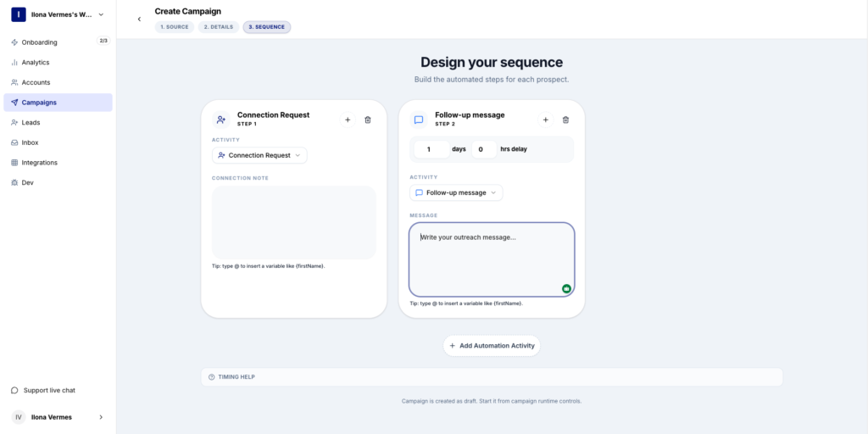Screen dimensions: 868x434
Task: Switch to the 2. Details step tab
Action: coord(218,27)
